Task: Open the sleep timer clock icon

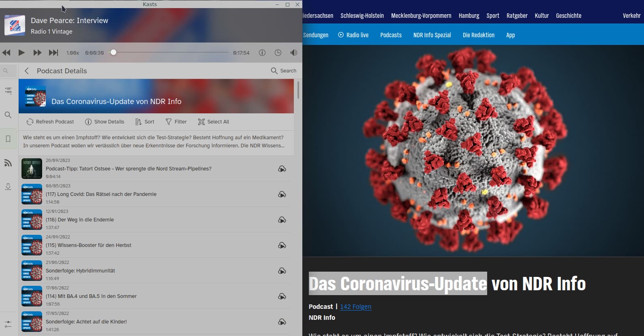Action: (278, 53)
